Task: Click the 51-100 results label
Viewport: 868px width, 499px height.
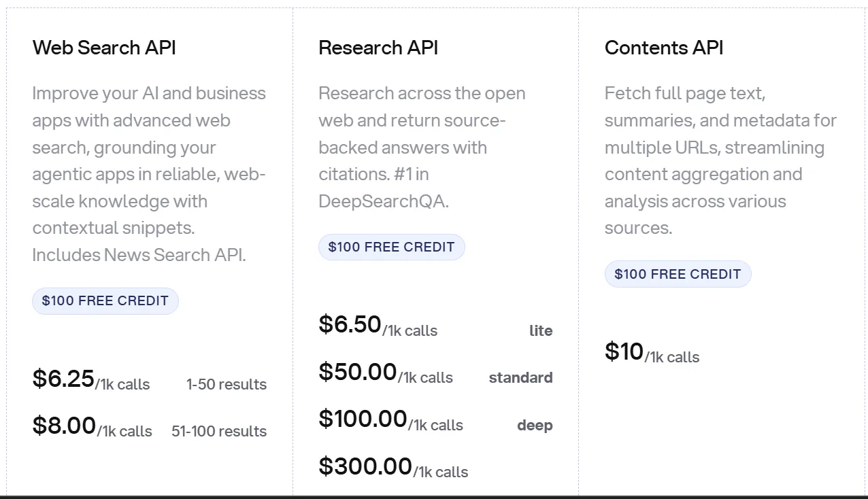Action: [219, 432]
